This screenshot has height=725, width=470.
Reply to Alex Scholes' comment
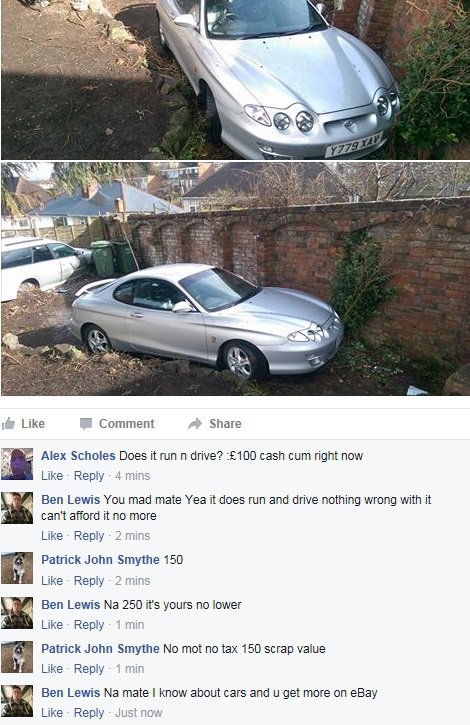tap(89, 476)
